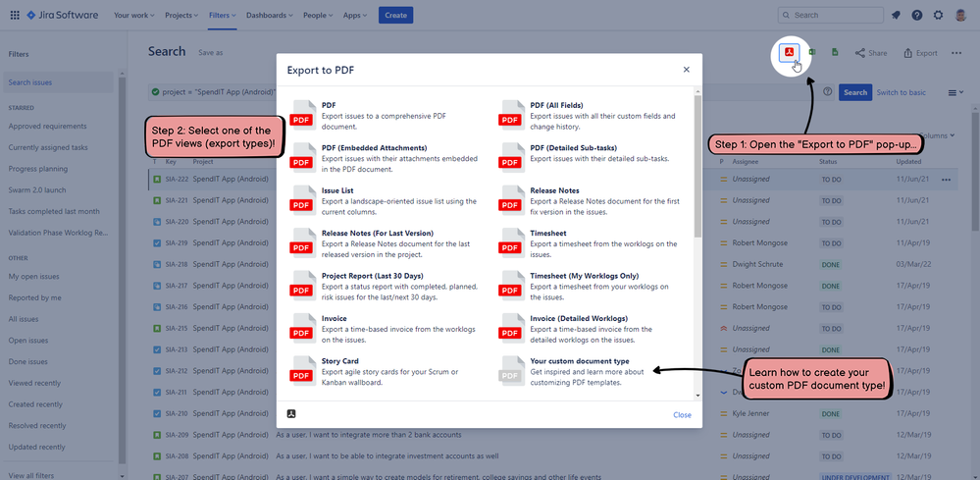Click the green sheet export icon next to Share
Image resolution: width=980 pixels, height=480 pixels.
835,52
